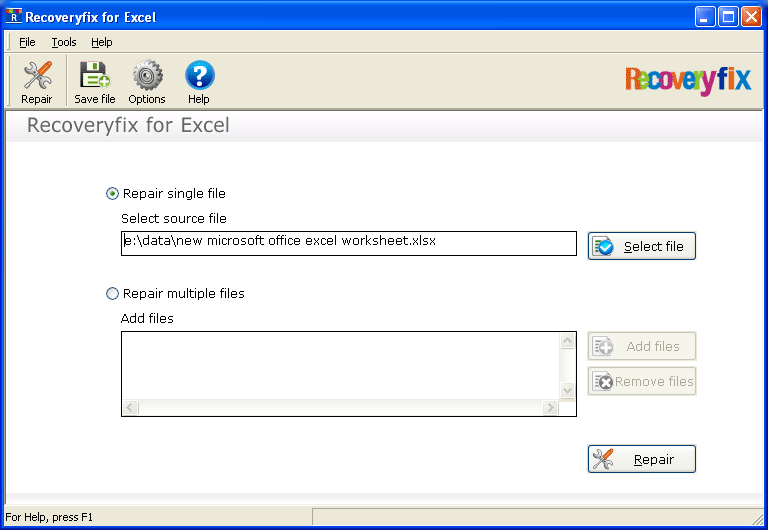Click the Recoveryfix colorful logo
This screenshot has height=530, width=768.
pos(688,80)
